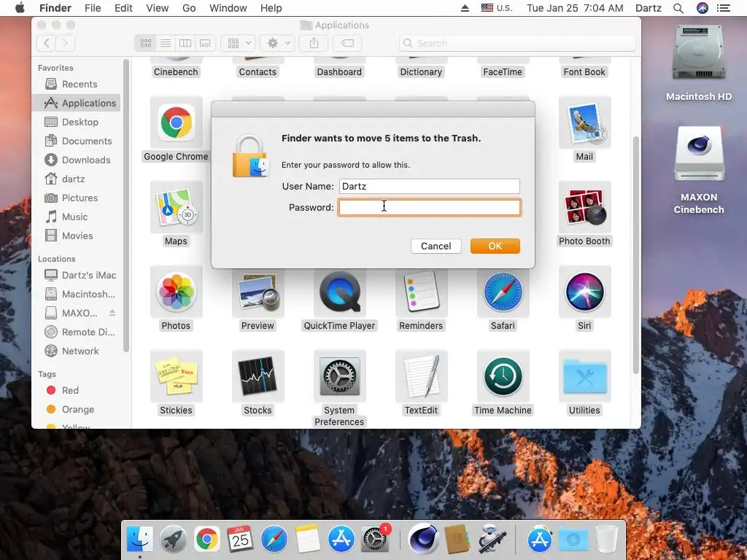Click the Share toolbar button

click(314, 43)
